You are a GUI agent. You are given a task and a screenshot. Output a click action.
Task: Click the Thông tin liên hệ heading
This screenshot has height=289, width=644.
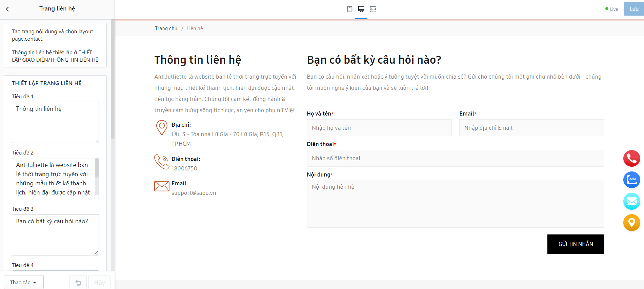click(198, 60)
